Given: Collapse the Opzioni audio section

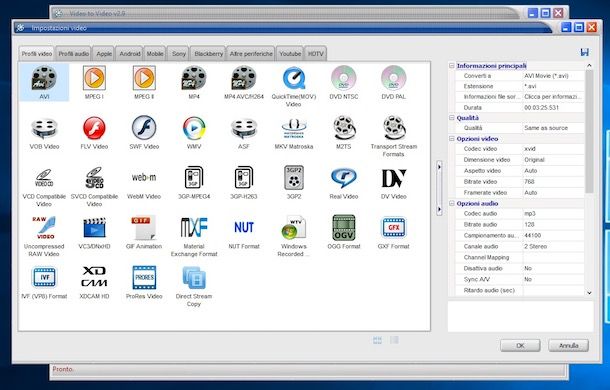Looking at the screenshot, I should 452,203.
